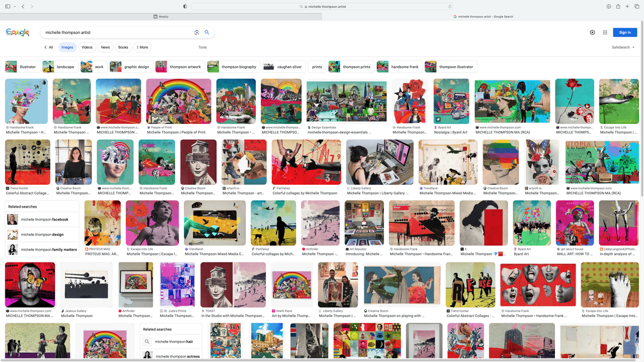Open the Tools filter options

pos(203,47)
